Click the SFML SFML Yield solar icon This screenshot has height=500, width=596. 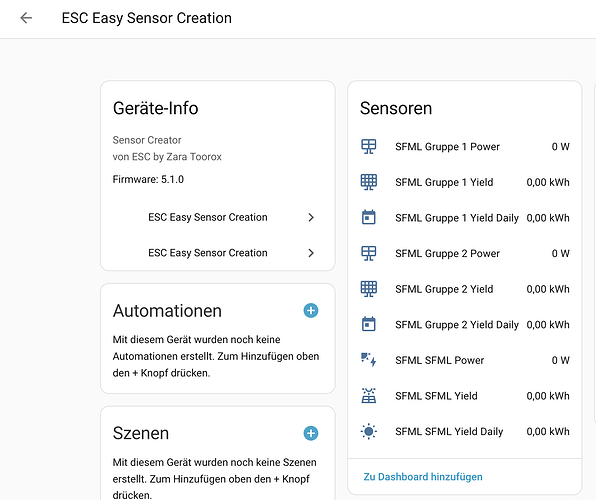coord(368,395)
